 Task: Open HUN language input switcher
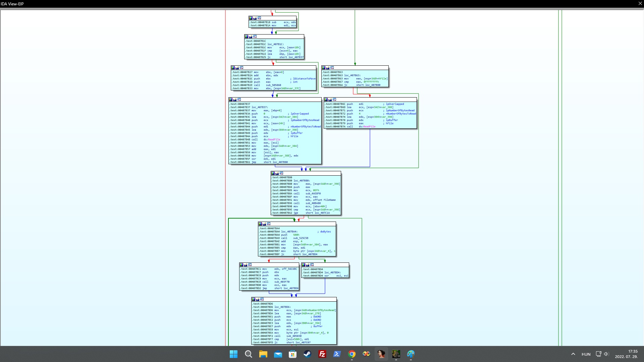coord(586,354)
